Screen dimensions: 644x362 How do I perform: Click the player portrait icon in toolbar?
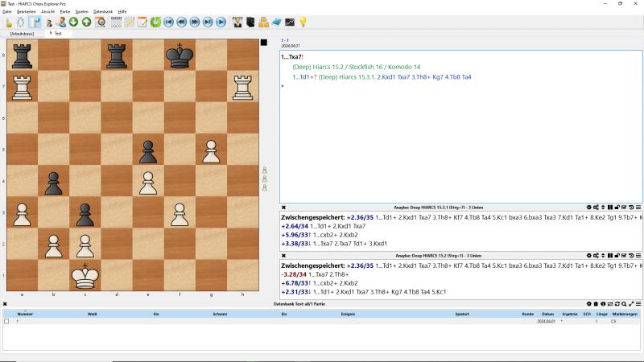(60, 22)
